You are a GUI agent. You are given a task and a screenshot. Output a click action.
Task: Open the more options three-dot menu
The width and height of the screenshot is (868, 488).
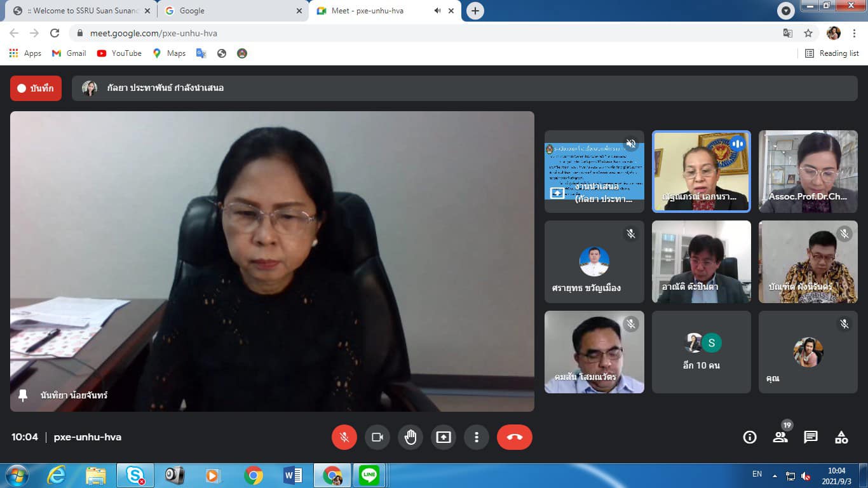[x=477, y=437]
